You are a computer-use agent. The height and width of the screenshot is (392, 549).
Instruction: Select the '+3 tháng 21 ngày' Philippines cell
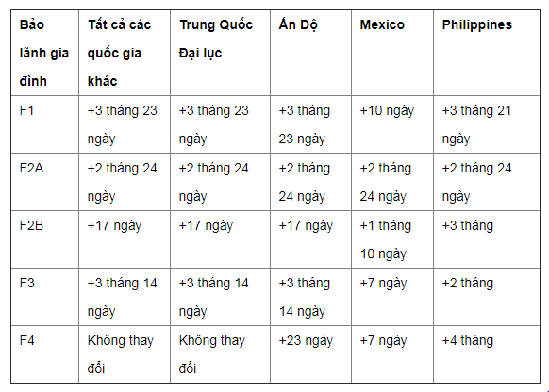[x=487, y=124]
